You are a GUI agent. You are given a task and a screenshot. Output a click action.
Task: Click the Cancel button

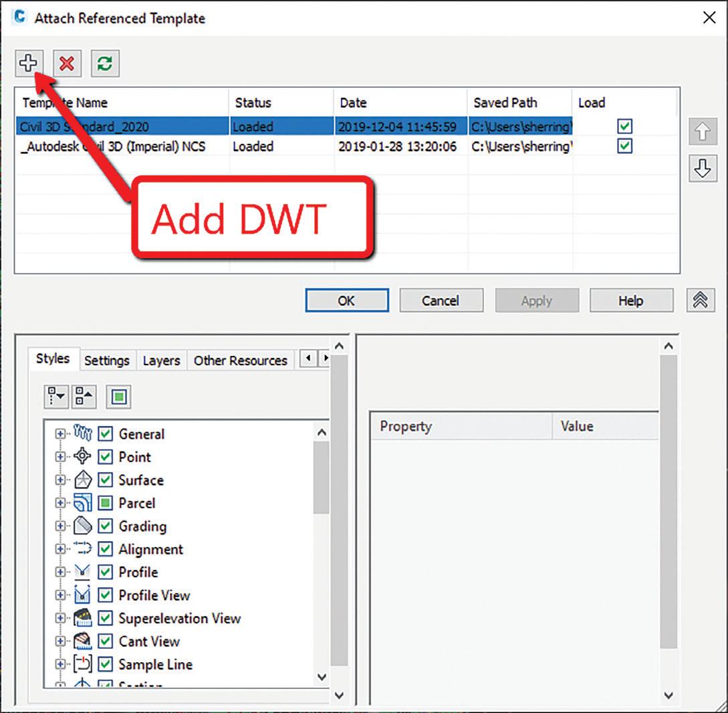click(441, 300)
